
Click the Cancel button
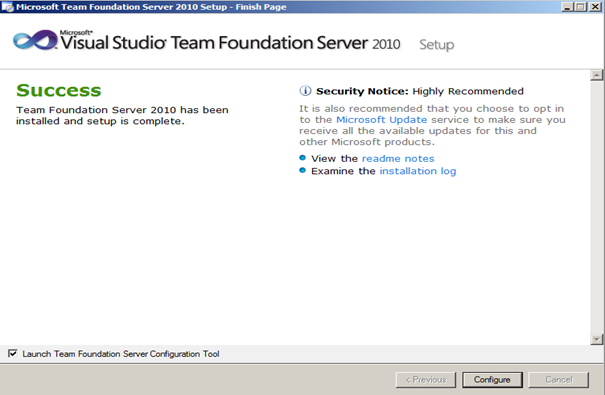tap(559, 380)
